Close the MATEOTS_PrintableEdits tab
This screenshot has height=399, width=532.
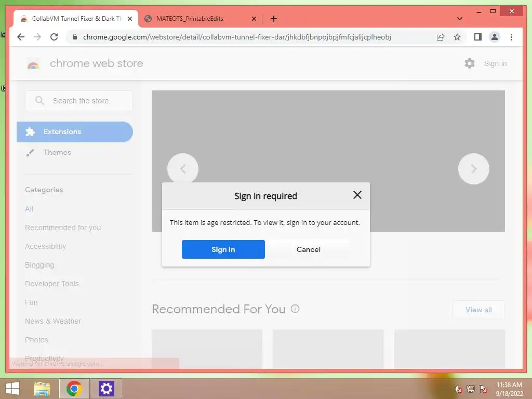pos(254,19)
